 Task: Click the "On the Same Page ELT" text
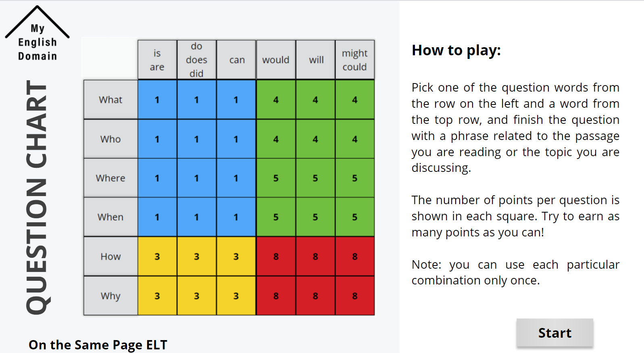pyautogui.click(x=98, y=345)
